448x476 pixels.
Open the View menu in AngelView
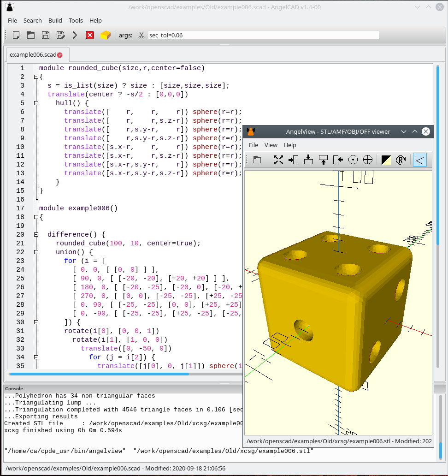271,145
